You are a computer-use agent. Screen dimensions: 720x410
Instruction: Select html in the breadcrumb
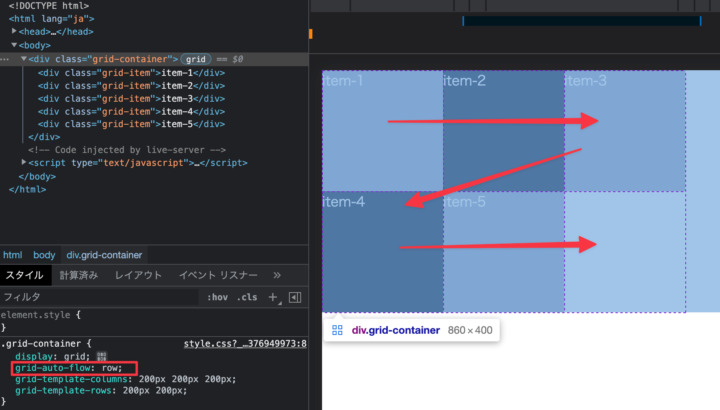tap(12, 255)
